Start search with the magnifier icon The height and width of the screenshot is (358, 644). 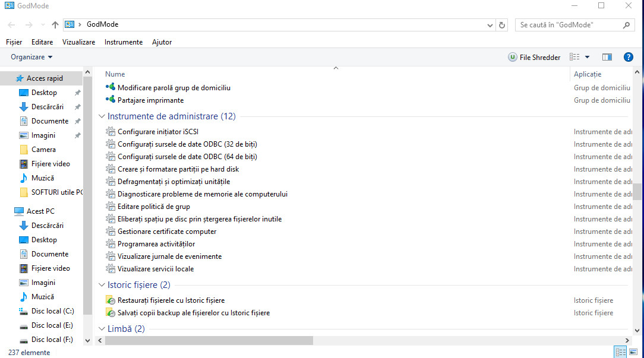(x=626, y=25)
